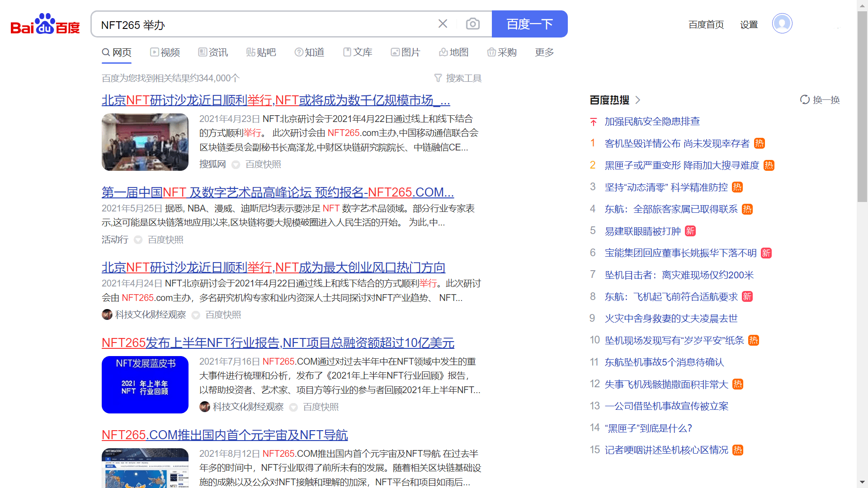Click the shield icon beside 搜狐网
The image size is (868, 488).
[x=236, y=164]
